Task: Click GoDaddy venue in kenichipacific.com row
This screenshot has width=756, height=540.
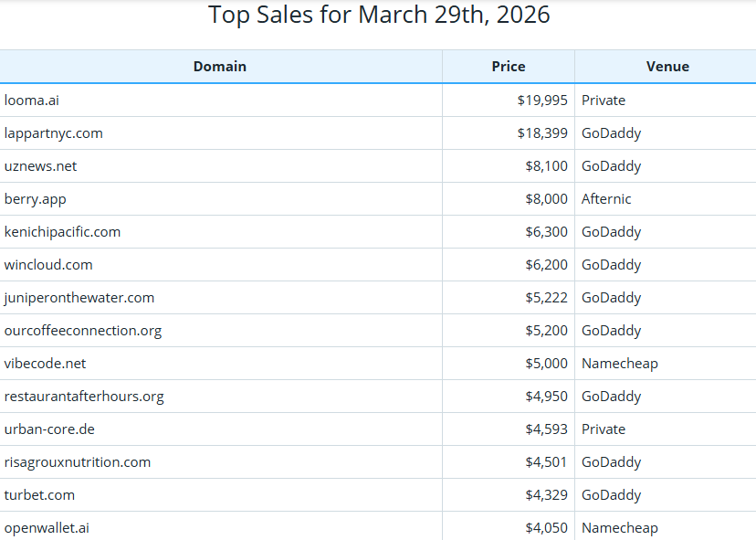Action: (x=612, y=232)
